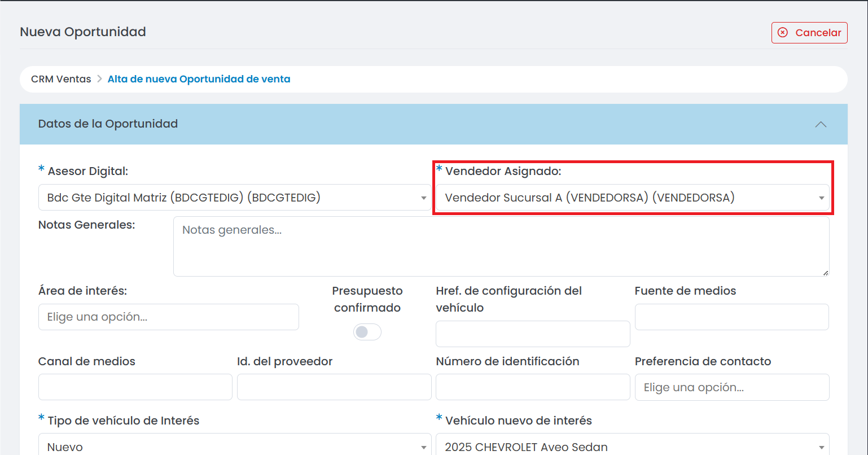The width and height of the screenshot is (868, 455).
Task: Open the Área de interés selector
Action: tap(169, 317)
